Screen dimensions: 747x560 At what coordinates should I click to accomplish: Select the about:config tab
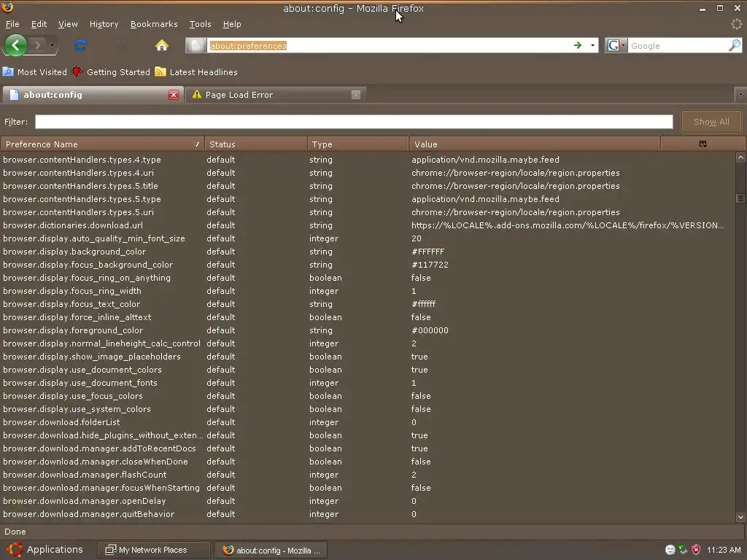[93, 95]
